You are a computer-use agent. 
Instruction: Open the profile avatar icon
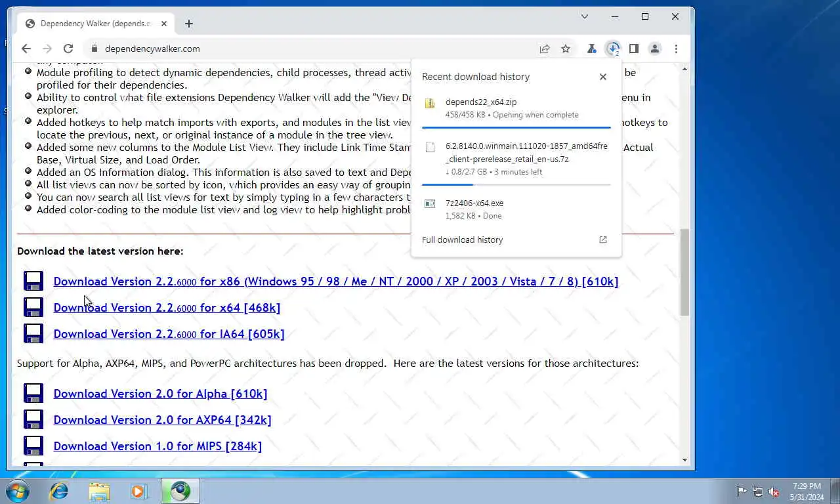click(655, 49)
